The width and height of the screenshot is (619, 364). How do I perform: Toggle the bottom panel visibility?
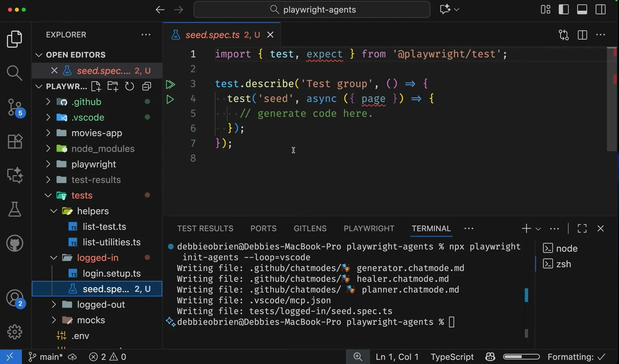coord(582,10)
